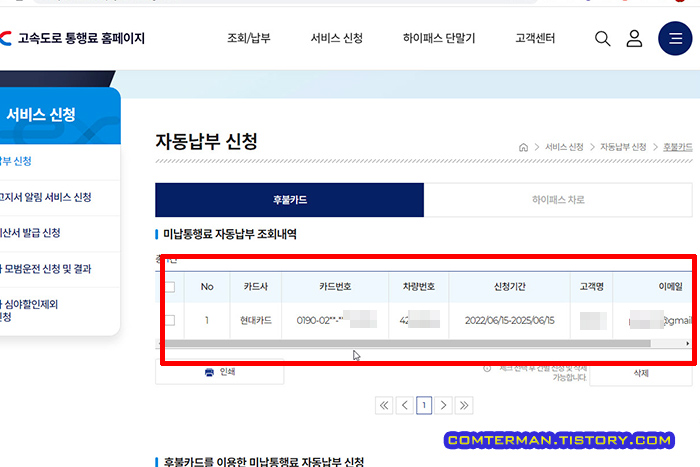Go to last page with double-right arrow
Viewport: 700px width, 467px height.
tap(464, 405)
